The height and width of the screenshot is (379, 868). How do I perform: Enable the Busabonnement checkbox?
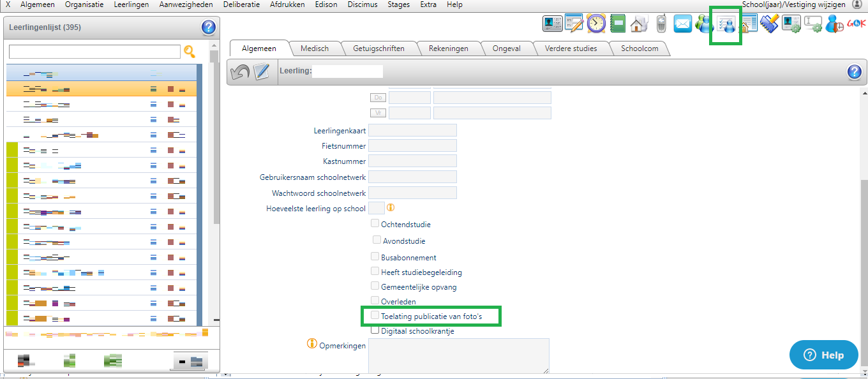(x=375, y=256)
